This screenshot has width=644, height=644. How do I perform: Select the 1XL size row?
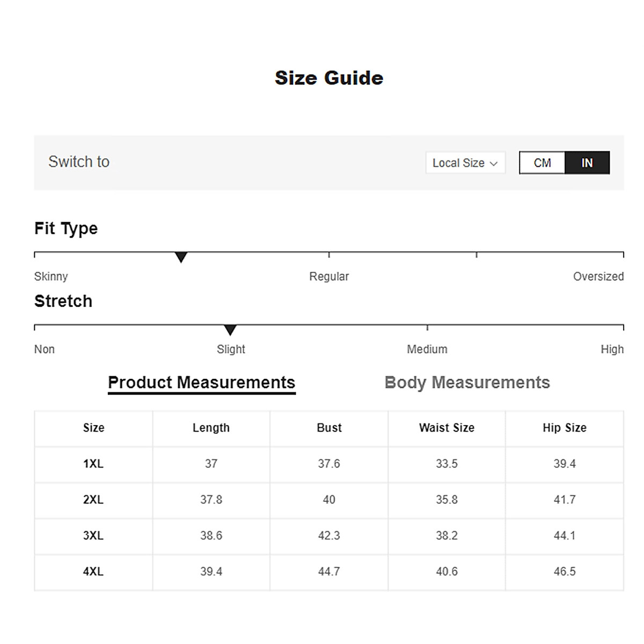coord(93,464)
